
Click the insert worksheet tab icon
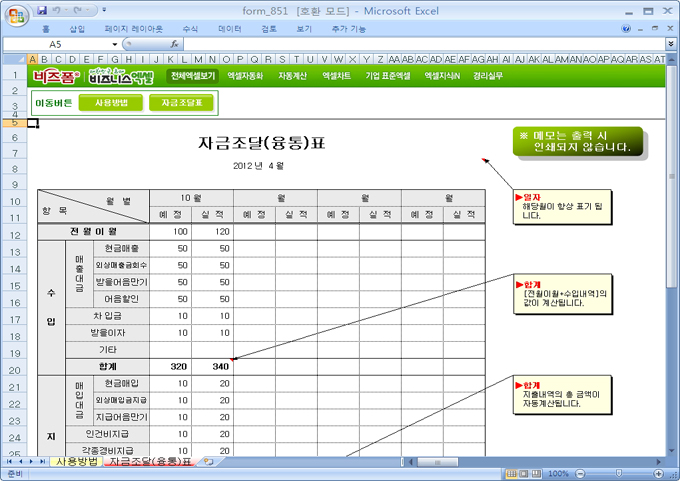coord(208,461)
